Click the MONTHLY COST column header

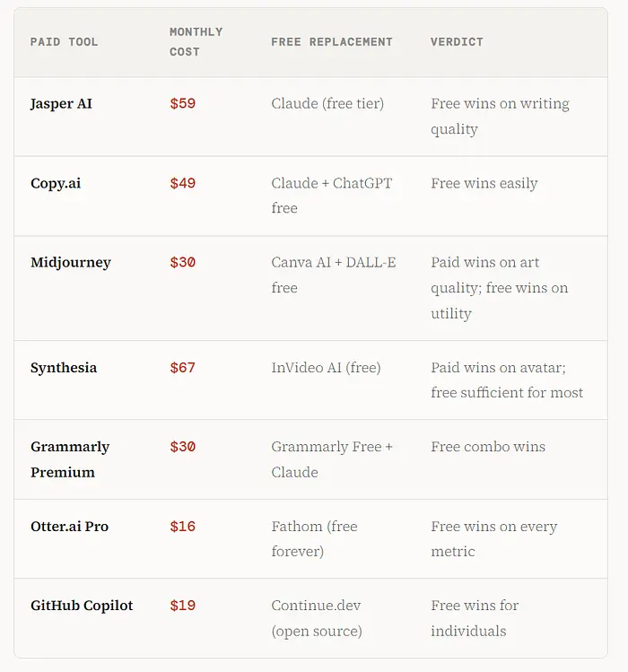(196, 42)
